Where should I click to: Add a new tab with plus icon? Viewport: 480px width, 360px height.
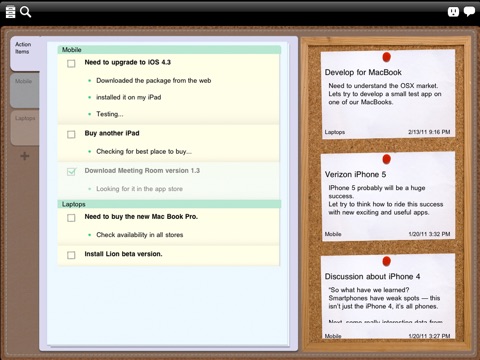(x=25, y=156)
